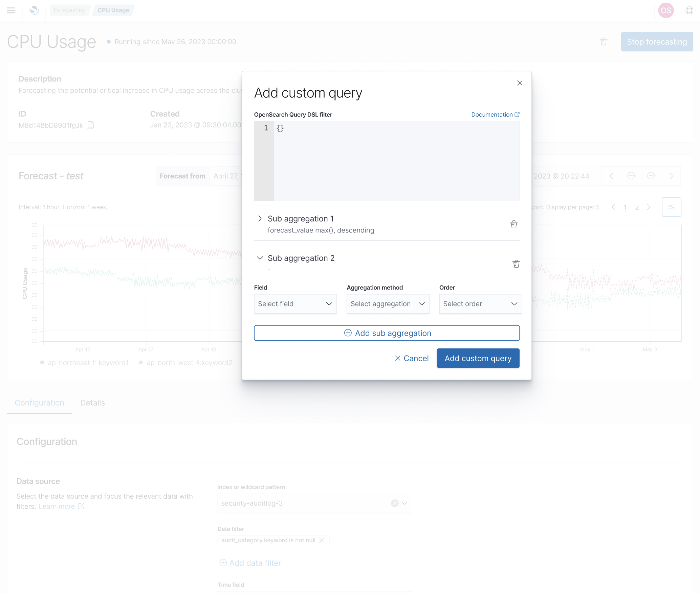Click the Forecasting breadcrumb
This screenshot has height=594, width=700.
[70, 10]
